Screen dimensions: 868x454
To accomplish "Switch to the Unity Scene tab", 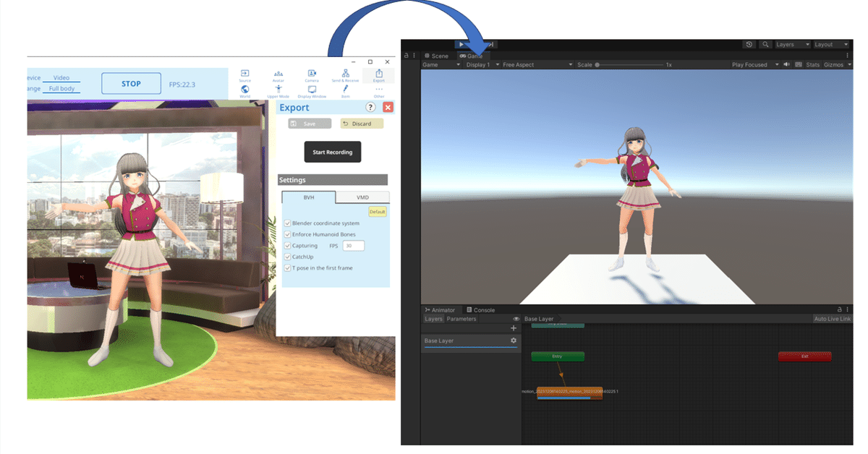I will pyautogui.click(x=437, y=56).
